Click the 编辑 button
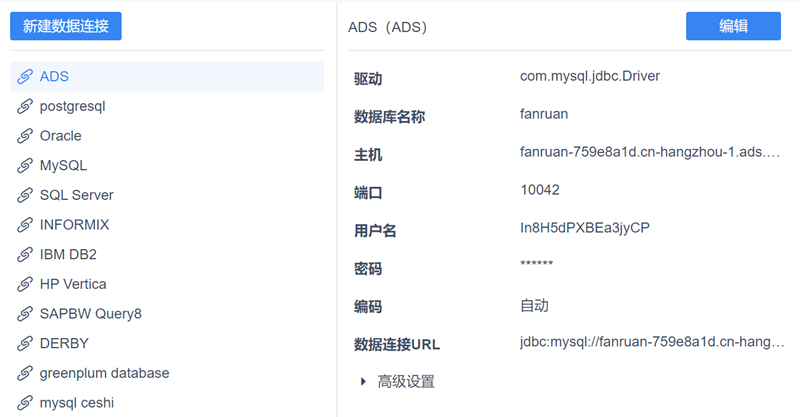 [733, 27]
